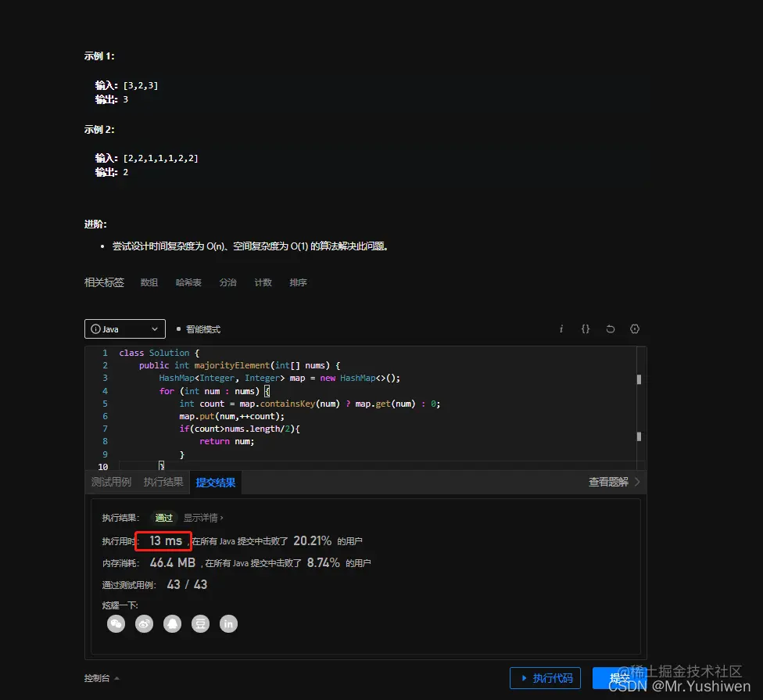Click the '43 / 43' test cases value
Viewport: 763px width, 700px height.
tap(187, 584)
